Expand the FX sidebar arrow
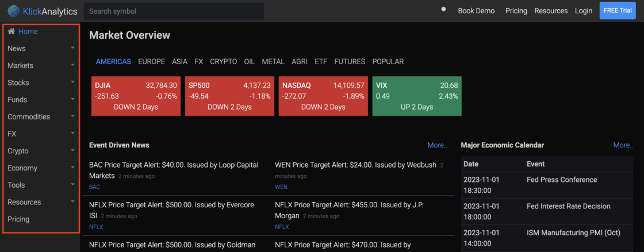Screen dimensions: 644x252 coord(72,133)
